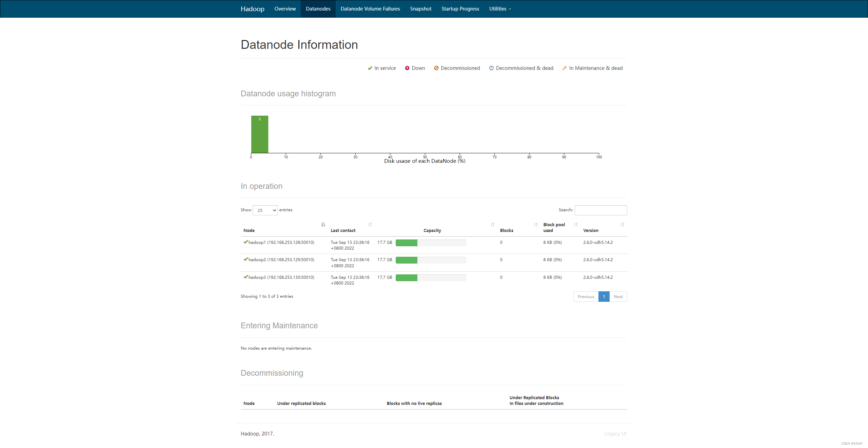Click the Previous pagination button
The height and width of the screenshot is (448, 868).
click(586, 297)
